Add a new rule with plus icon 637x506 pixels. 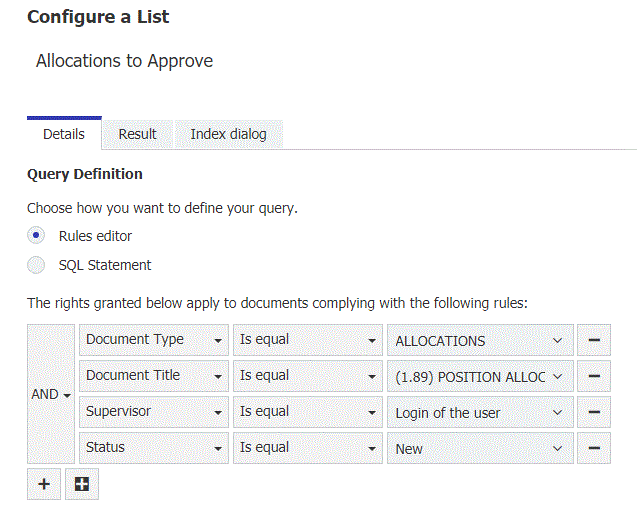click(x=43, y=484)
